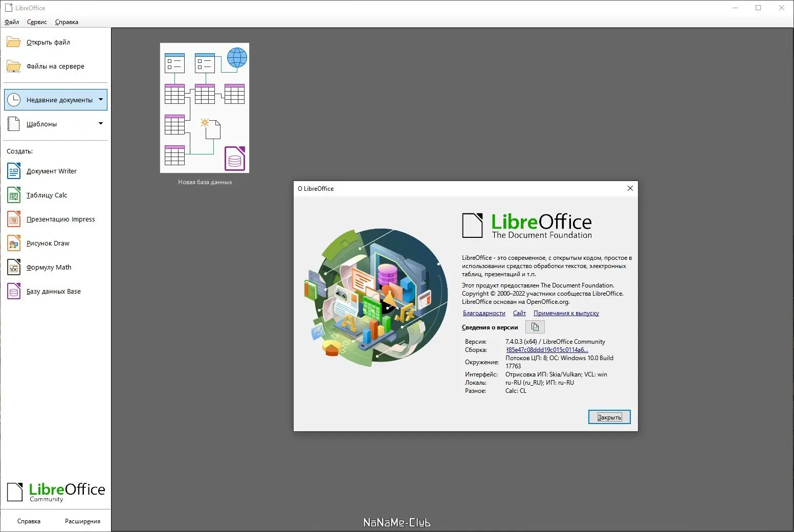
Task: Click the Сведения о версии heading
Action: pyautogui.click(x=490, y=327)
